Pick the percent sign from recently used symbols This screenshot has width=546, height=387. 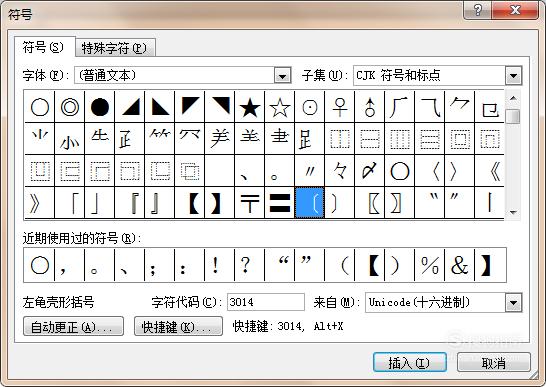click(429, 265)
